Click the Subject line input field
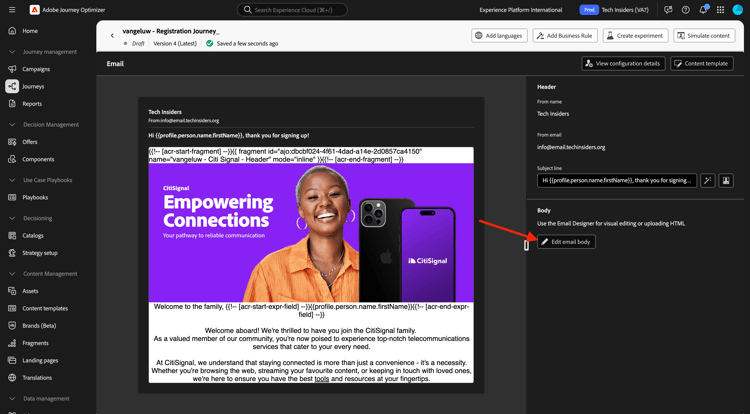 [617, 180]
